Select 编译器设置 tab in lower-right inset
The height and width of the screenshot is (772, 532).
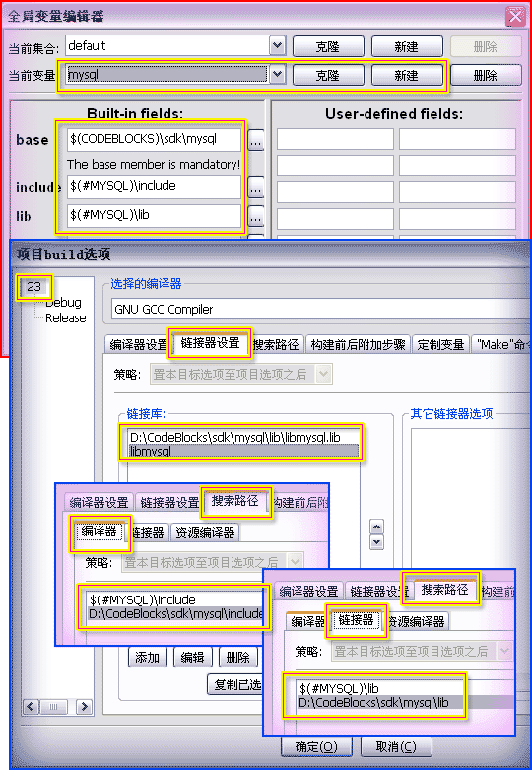pos(308,591)
